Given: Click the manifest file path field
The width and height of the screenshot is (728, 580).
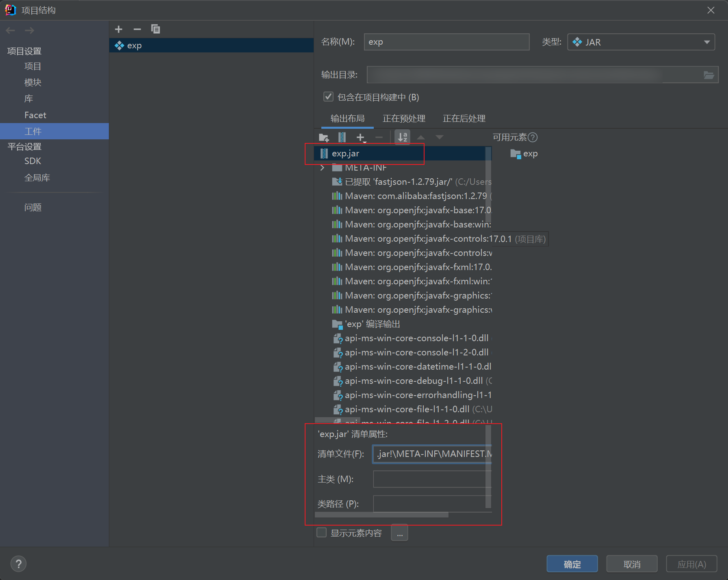Looking at the screenshot, I should (432, 454).
